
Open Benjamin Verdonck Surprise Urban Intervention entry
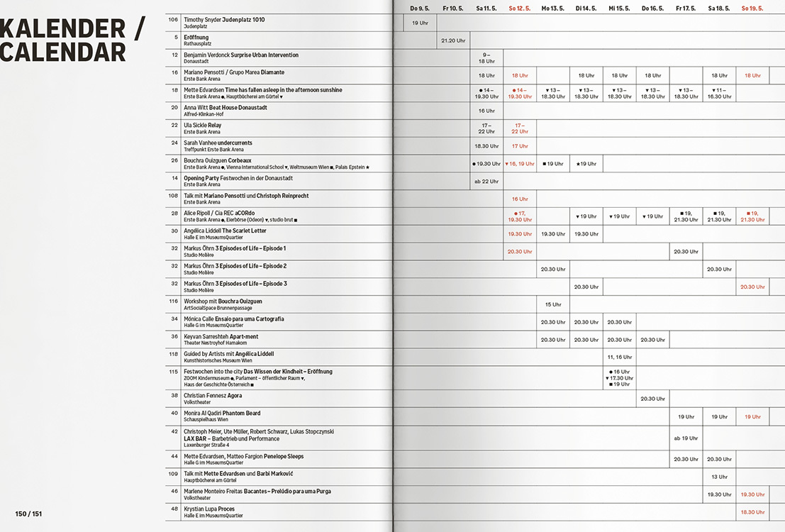pos(240,55)
